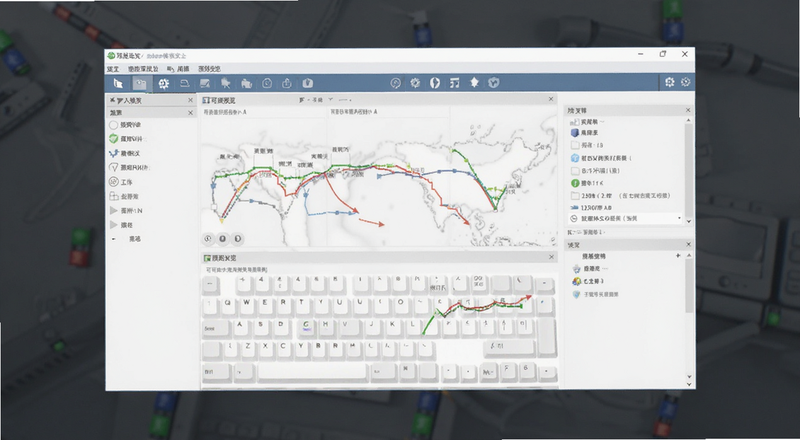
Task: Click the pushpin icon in the toolbar
Action: [226, 83]
